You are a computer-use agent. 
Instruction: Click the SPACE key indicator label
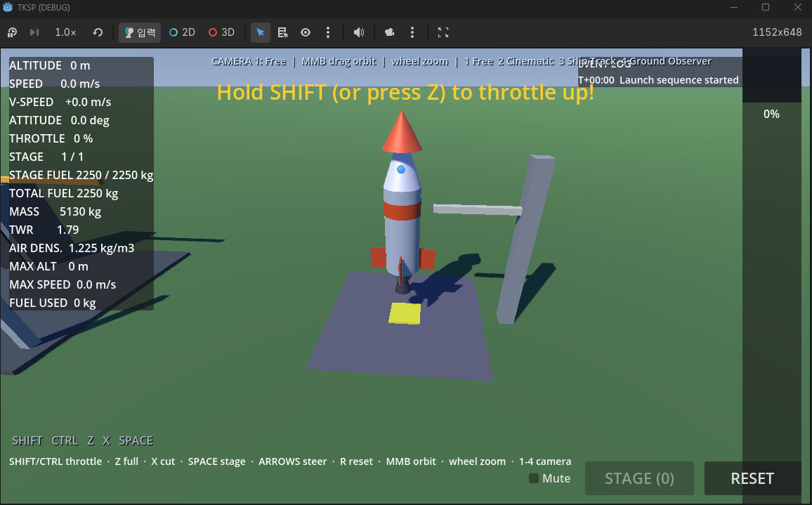(136, 440)
